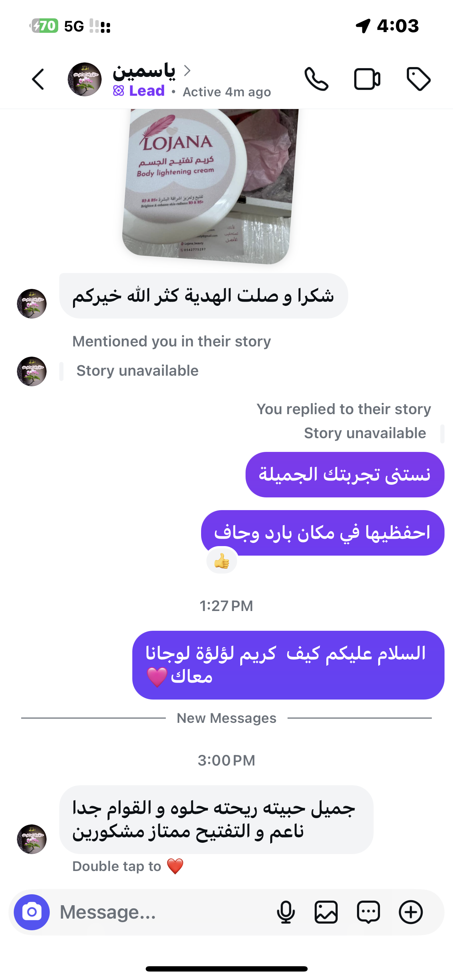Open ياسمين profile picture in header

pos(84,79)
